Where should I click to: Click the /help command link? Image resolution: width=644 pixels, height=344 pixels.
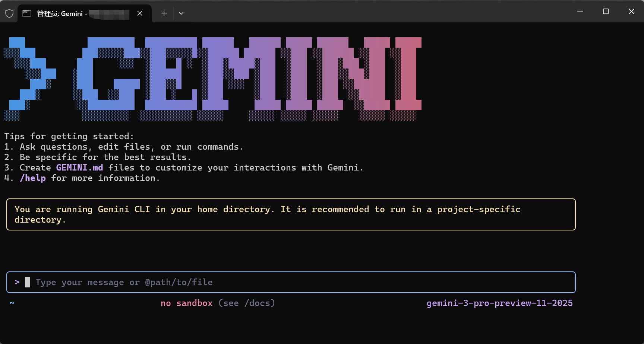(33, 178)
